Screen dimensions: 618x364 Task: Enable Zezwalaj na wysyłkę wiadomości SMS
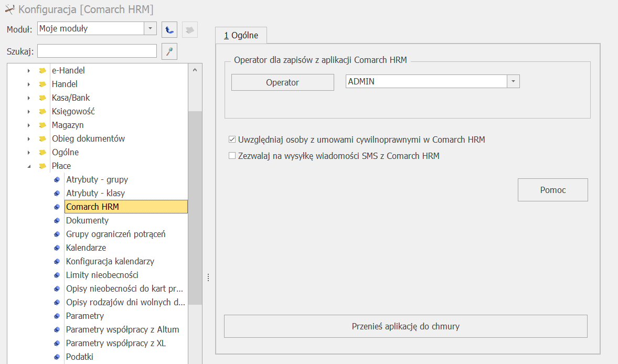coord(232,156)
